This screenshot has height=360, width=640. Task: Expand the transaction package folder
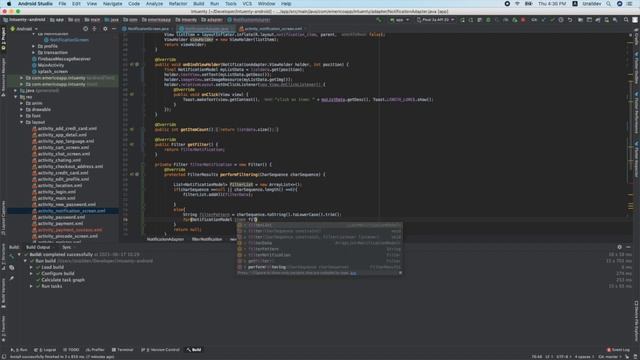tap(33, 53)
